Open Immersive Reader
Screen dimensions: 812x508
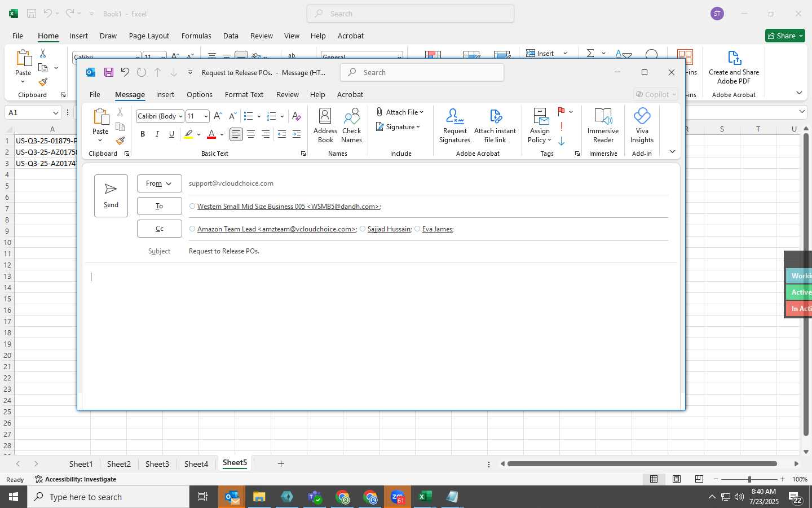point(603,126)
